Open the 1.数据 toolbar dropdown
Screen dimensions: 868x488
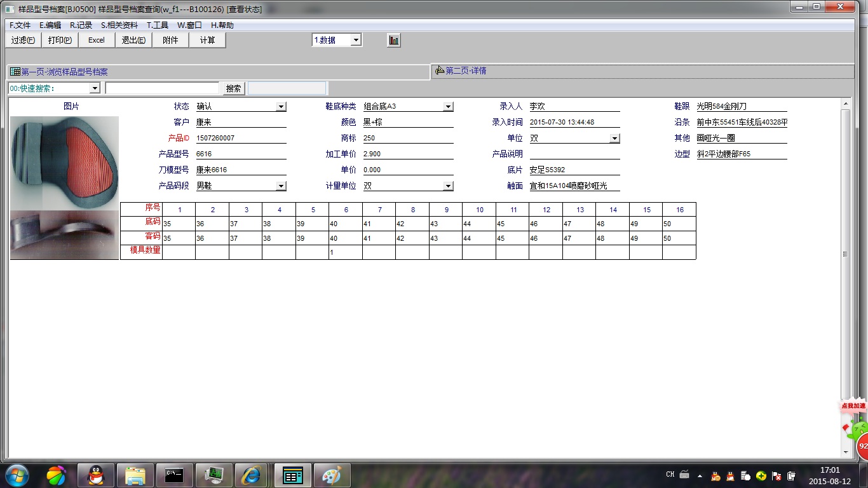pyautogui.click(x=356, y=40)
